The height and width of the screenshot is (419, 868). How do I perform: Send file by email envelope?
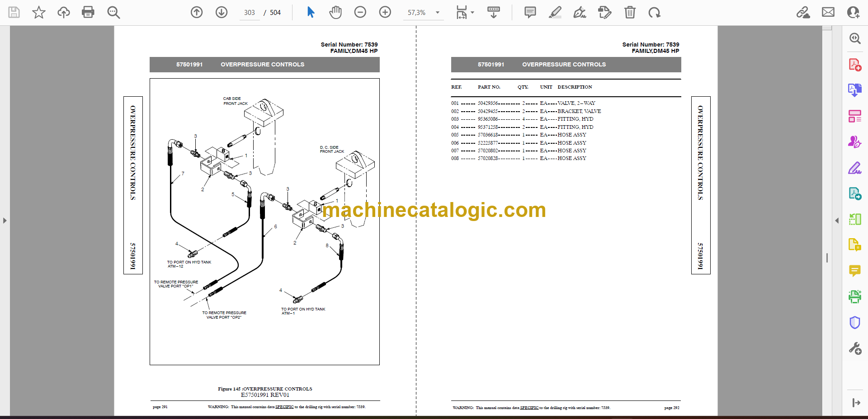point(828,12)
